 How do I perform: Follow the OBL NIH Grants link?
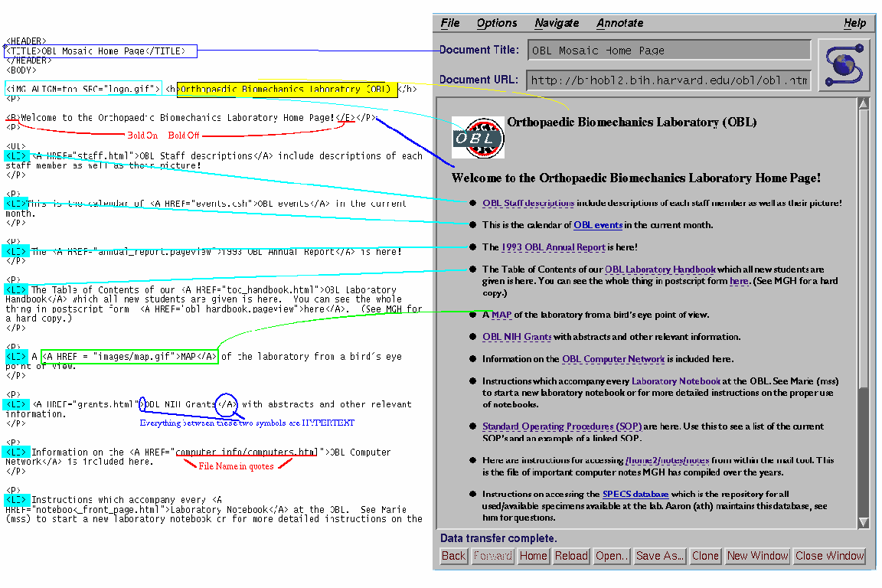point(517,337)
